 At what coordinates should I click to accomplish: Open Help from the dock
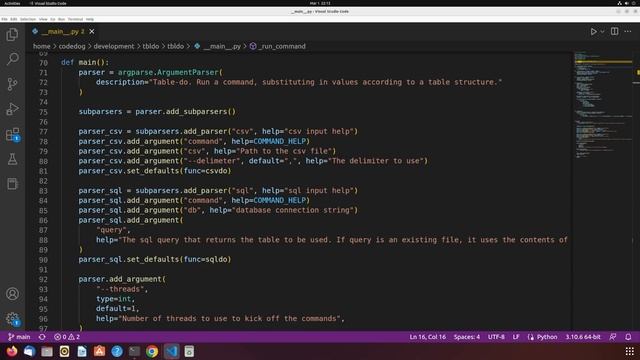117,351
